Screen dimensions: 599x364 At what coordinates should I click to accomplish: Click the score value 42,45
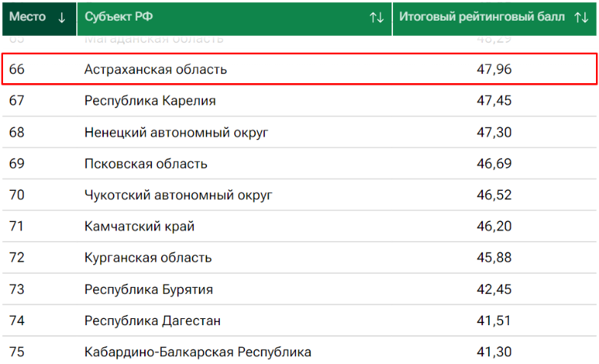click(494, 289)
